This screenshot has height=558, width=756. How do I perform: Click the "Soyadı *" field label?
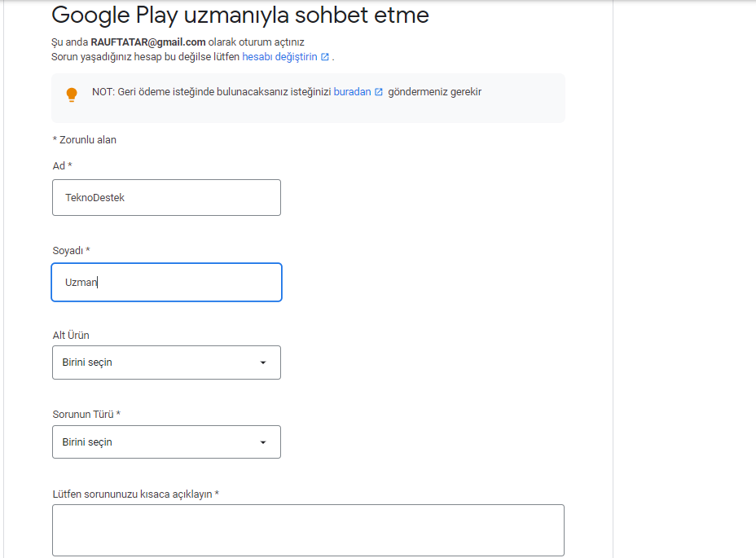pos(71,250)
